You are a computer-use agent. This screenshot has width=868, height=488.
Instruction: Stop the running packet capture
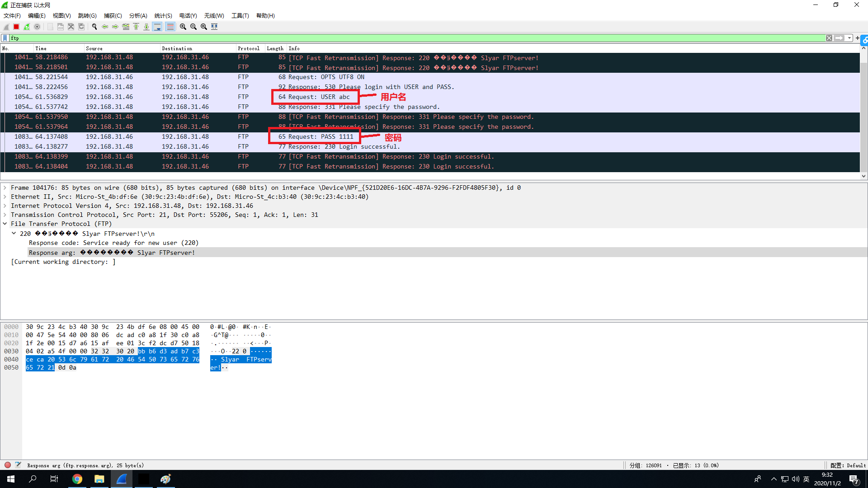coord(16,27)
